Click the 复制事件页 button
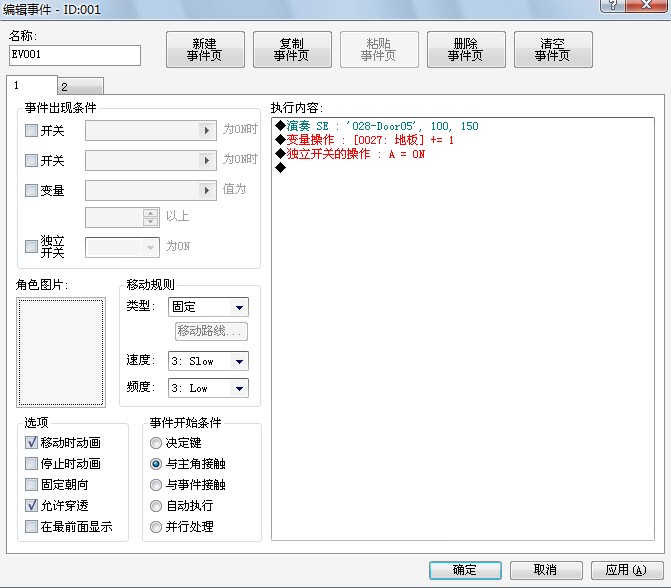 (292, 50)
